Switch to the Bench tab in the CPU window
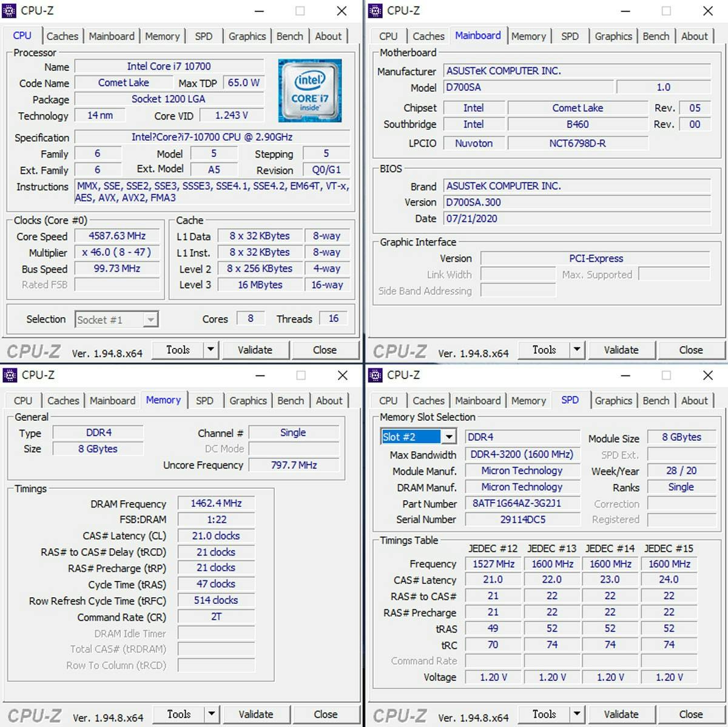The height and width of the screenshot is (727, 728). [x=289, y=36]
